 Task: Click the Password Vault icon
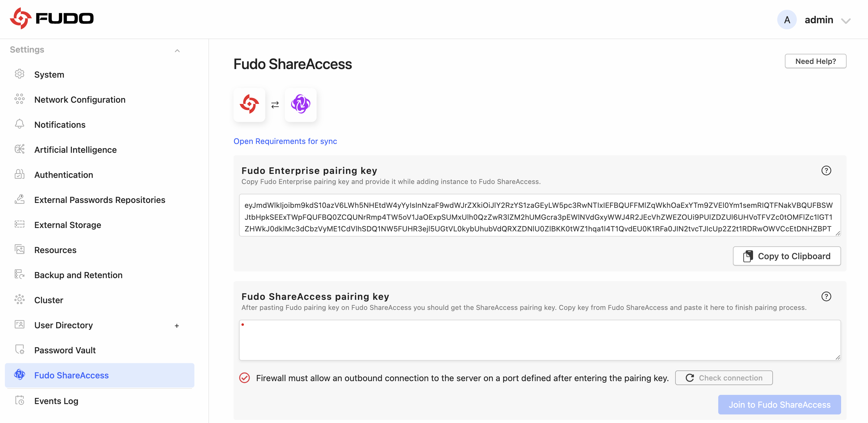click(20, 350)
